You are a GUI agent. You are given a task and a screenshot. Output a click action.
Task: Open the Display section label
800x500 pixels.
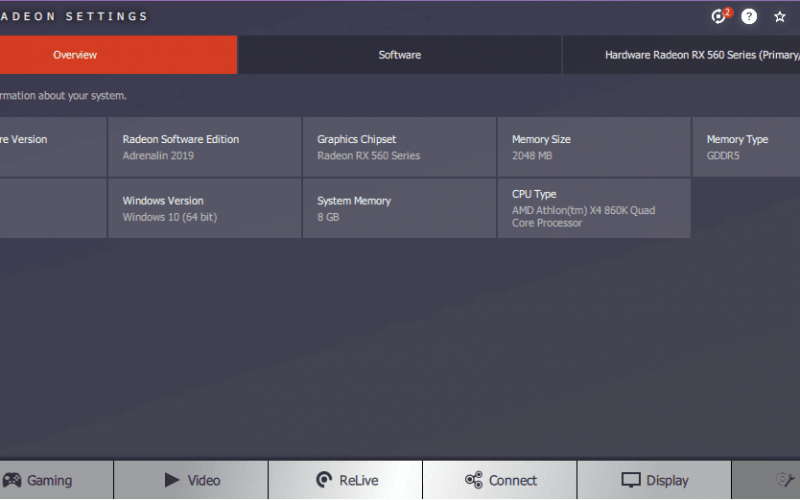[667, 481]
